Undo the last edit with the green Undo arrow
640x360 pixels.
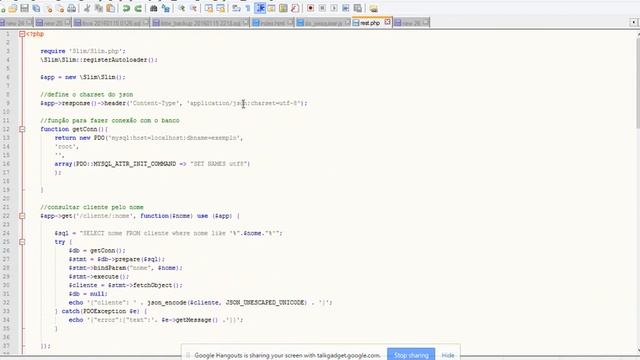pyautogui.click(x=126, y=8)
